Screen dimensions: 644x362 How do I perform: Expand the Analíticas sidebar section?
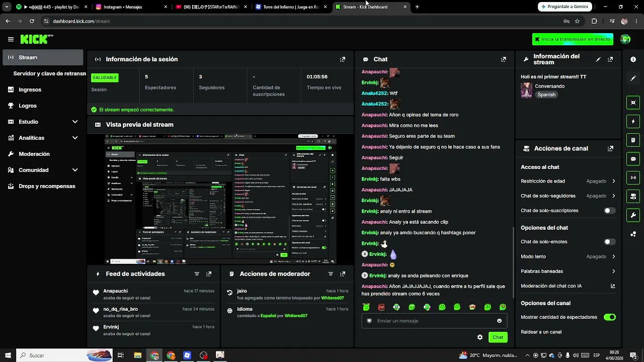tap(75, 138)
